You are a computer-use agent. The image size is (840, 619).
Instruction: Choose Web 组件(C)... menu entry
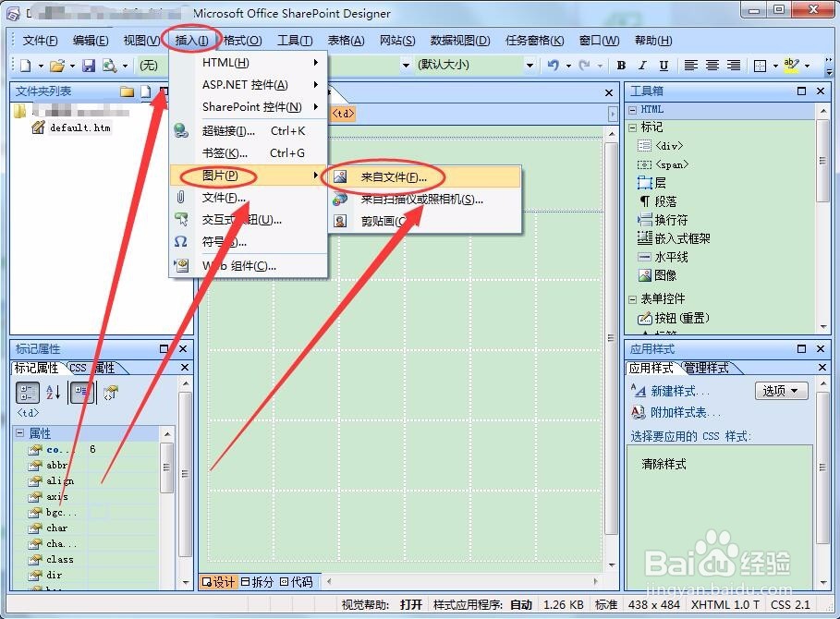click(x=248, y=266)
